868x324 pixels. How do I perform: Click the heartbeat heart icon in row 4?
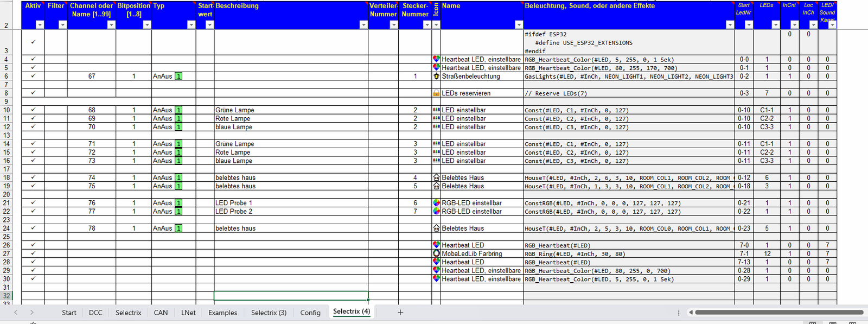[436, 59]
